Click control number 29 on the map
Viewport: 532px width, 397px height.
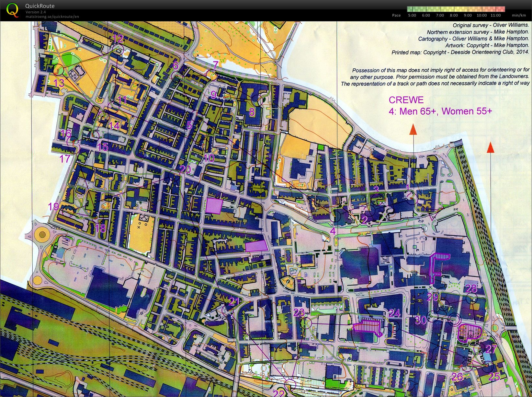coord(433,297)
